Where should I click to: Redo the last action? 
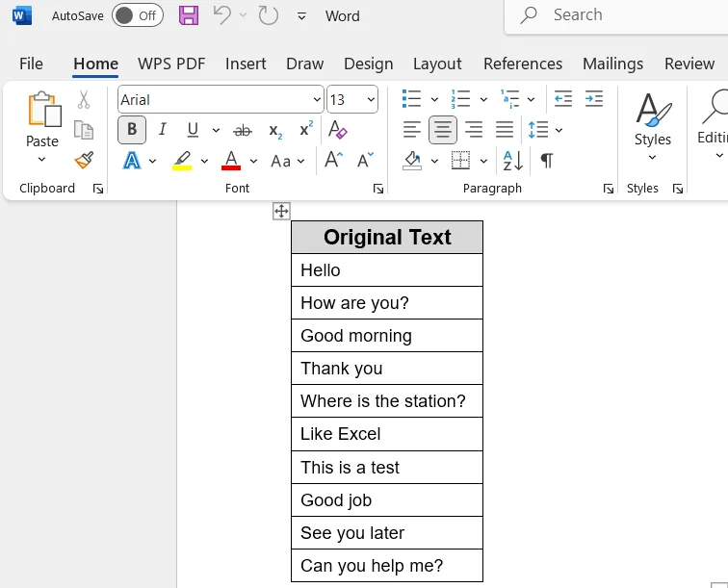(268, 15)
